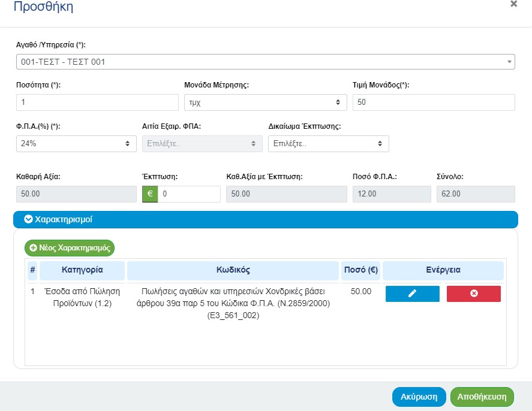The height and width of the screenshot is (411, 532).
Task: Open the Φ.Π.Α.(%) dropdown showing 24%
Action: [76, 144]
